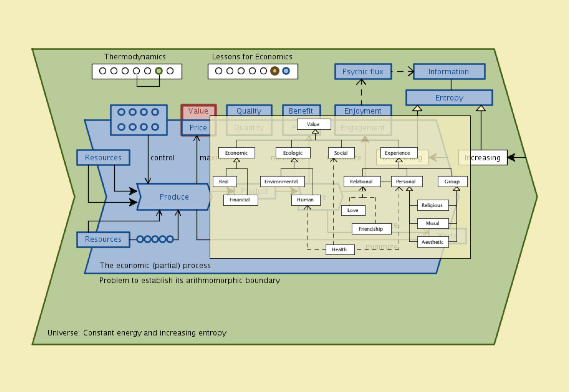Click the green-highlighted circle under Thermodynamics

(159, 71)
